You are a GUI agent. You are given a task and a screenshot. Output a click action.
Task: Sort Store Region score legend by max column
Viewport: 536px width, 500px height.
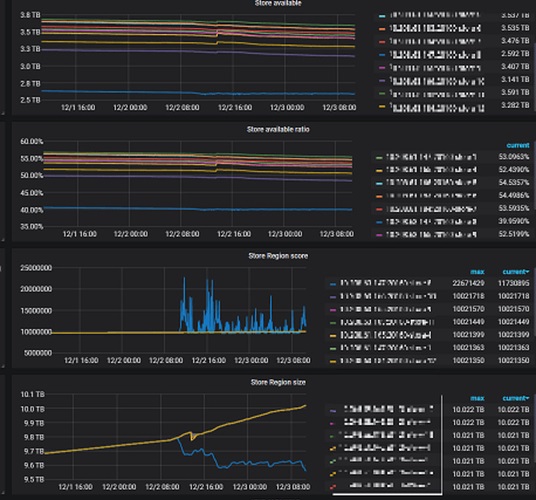click(x=477, y=272)
